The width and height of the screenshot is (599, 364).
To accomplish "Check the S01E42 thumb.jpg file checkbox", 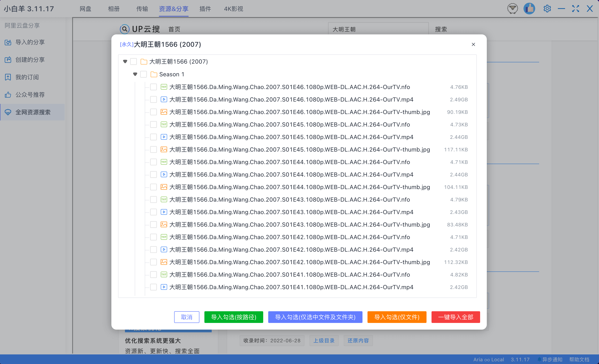I will tap(153, 262).
